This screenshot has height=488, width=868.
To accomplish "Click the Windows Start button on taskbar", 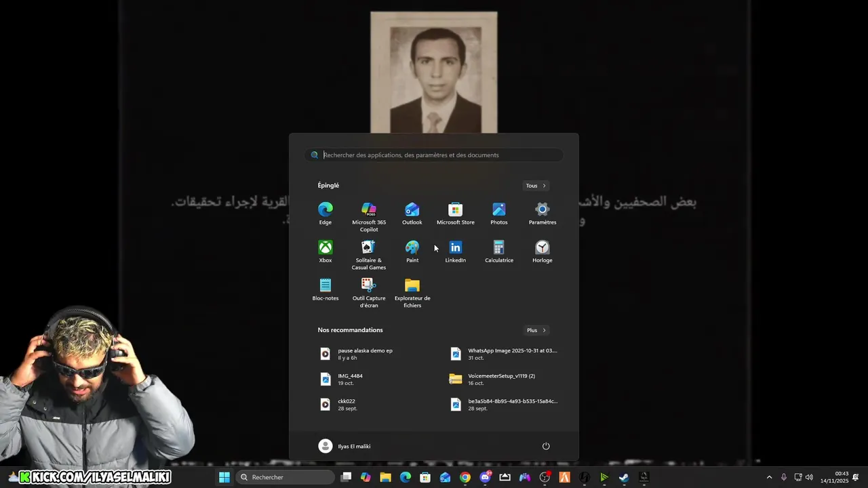I will [x=224, y=477].
